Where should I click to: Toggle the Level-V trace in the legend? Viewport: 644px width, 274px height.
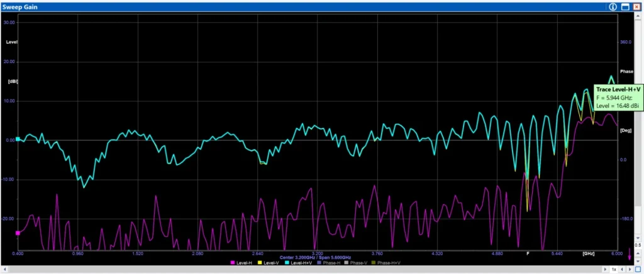[269, 263]
